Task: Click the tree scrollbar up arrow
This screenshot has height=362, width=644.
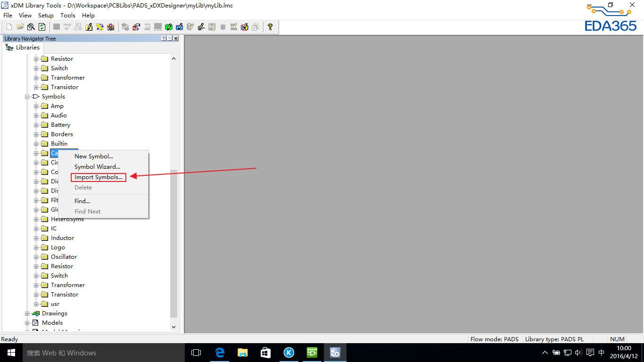Action: coord(173,58)
